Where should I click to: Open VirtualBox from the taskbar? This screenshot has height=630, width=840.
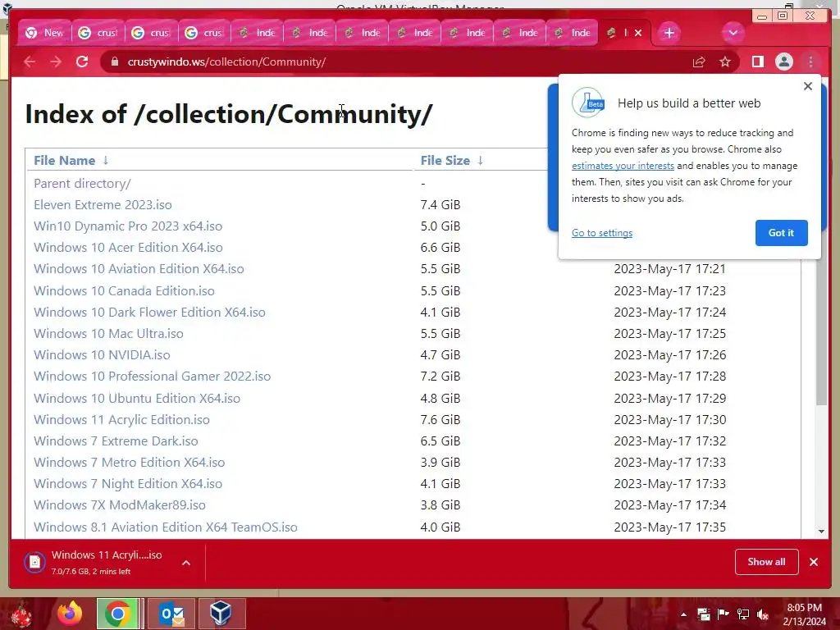[x=221, y=614]
